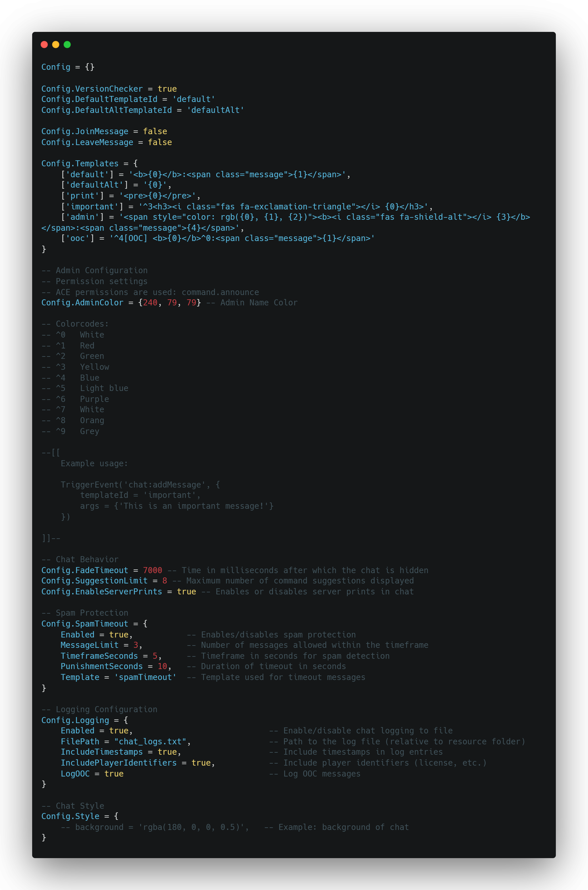Click the 'defaultAlt' string on Config.DefaultAltTemplateId line
Screen dimensions: 588x890
click(x=215, y=110)
